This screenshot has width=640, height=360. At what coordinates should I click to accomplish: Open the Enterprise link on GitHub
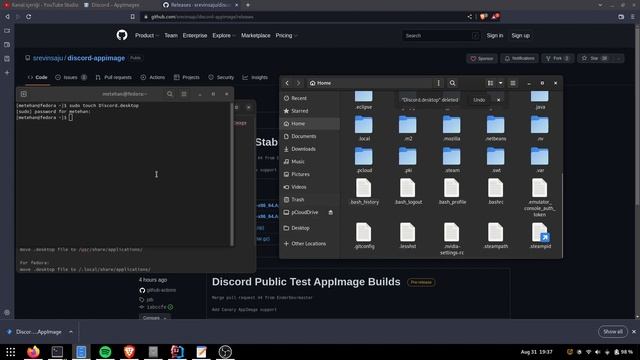click(195, 36)
